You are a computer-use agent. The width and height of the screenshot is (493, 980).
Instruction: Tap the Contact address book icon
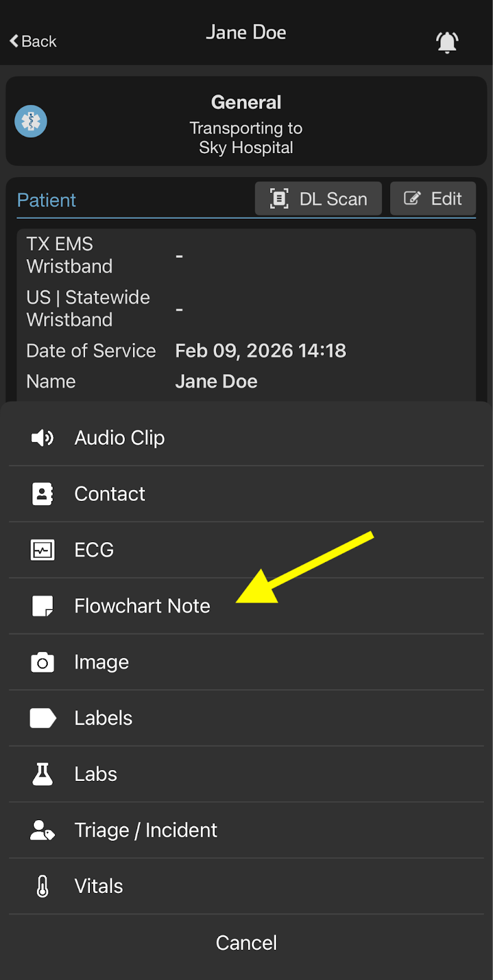pos(42,494)
